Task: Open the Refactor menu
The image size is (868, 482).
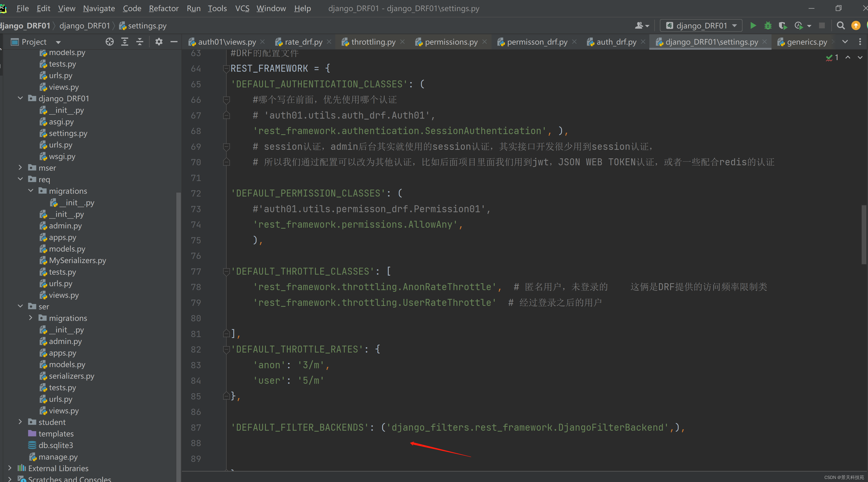Action: [x=163, y=8]
